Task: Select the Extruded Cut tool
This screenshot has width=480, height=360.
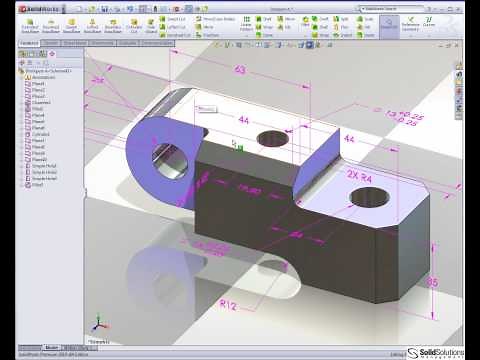Action: tap(134, 26)
